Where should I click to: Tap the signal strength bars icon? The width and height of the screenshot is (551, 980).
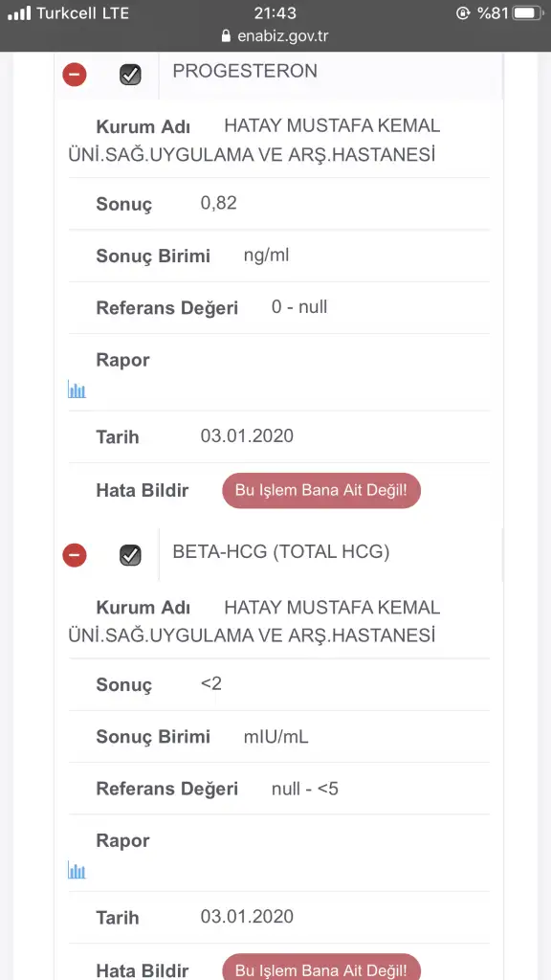point(19,13)
